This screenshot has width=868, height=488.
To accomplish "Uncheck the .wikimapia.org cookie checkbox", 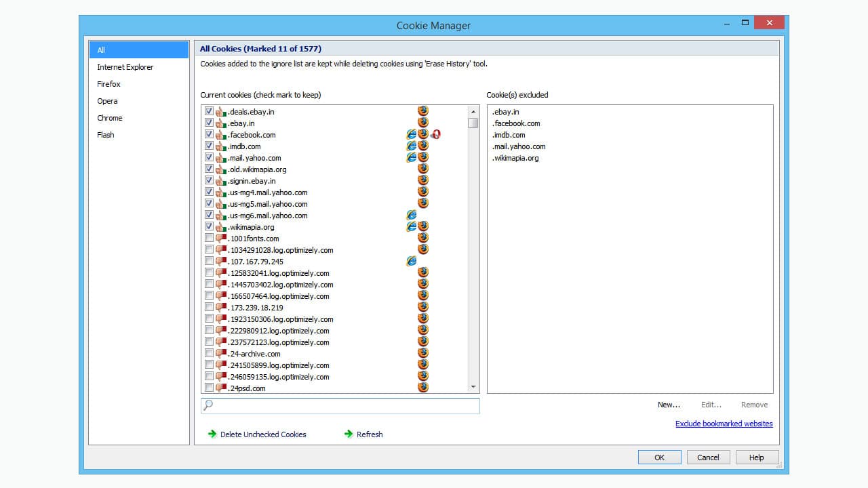I will [x=209, y=226].
